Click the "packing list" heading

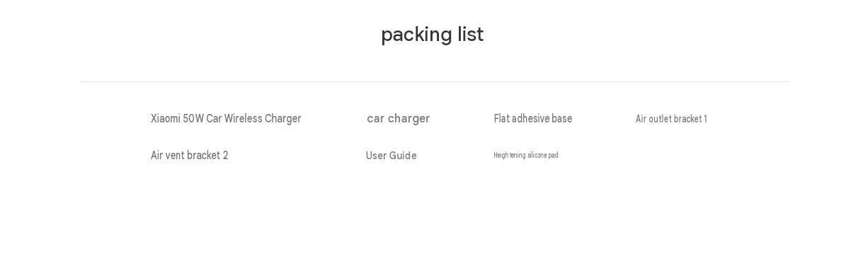(432, 35)
